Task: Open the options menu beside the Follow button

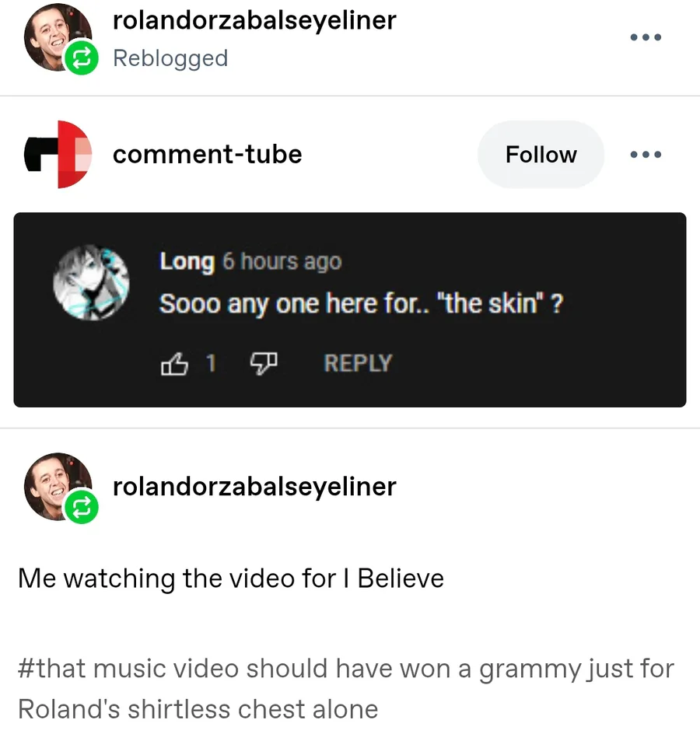Action: (x=646, y=155)
